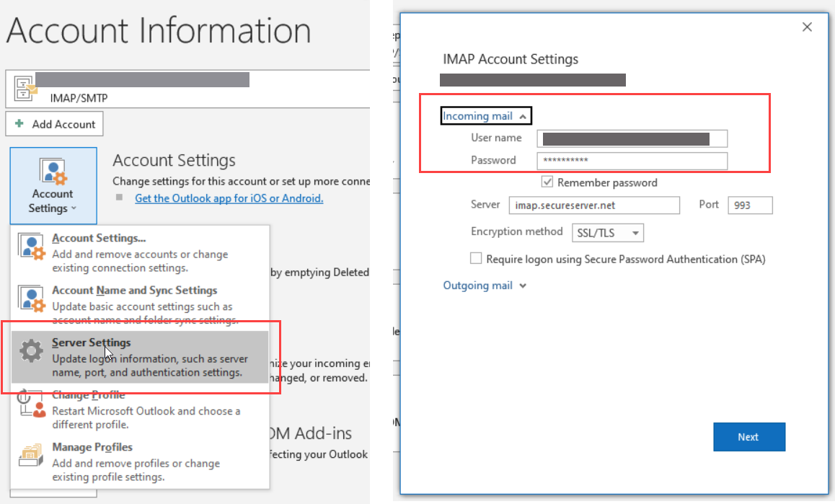This screenshot has width=835, height=504.
Task: Click the gear icon beside Server Settings
Action: coord(32,350)
